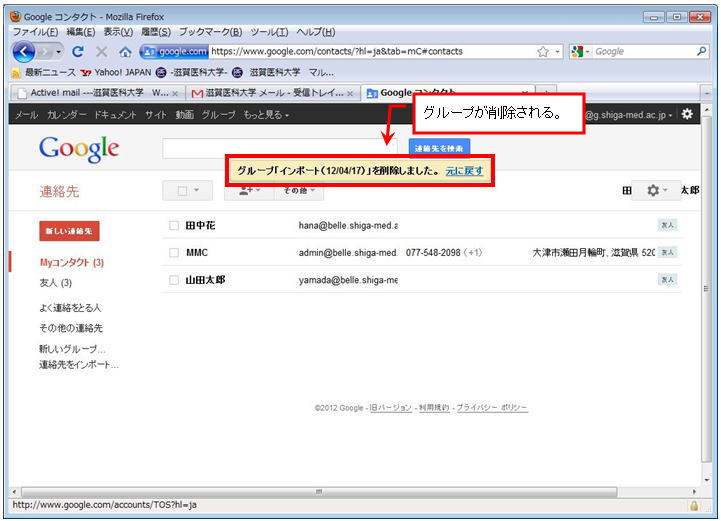721x521 pixels.
Task: Click the 田 display density icon
Action: [626, 190]
